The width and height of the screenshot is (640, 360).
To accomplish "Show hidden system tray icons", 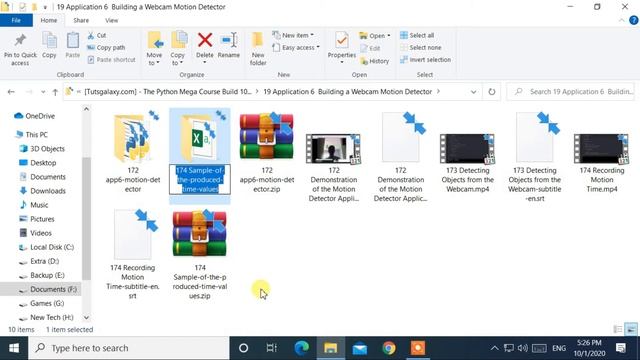I will click(x=494, y=348).
